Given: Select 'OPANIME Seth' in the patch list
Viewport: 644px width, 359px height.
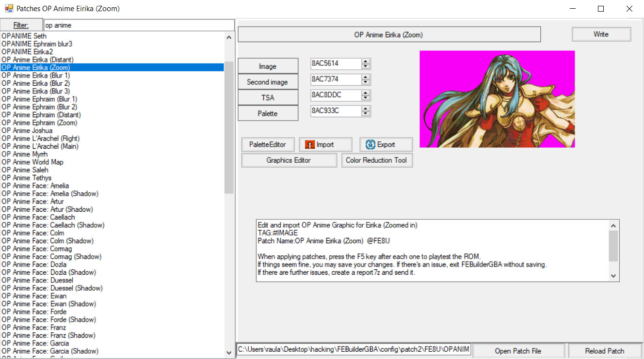Looking at the screenshot, I should click(x=113, y=36).
